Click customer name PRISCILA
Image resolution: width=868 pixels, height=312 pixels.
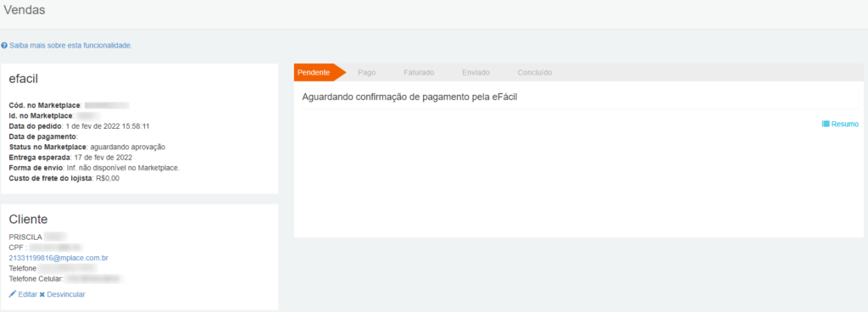(x=25, y=237)
